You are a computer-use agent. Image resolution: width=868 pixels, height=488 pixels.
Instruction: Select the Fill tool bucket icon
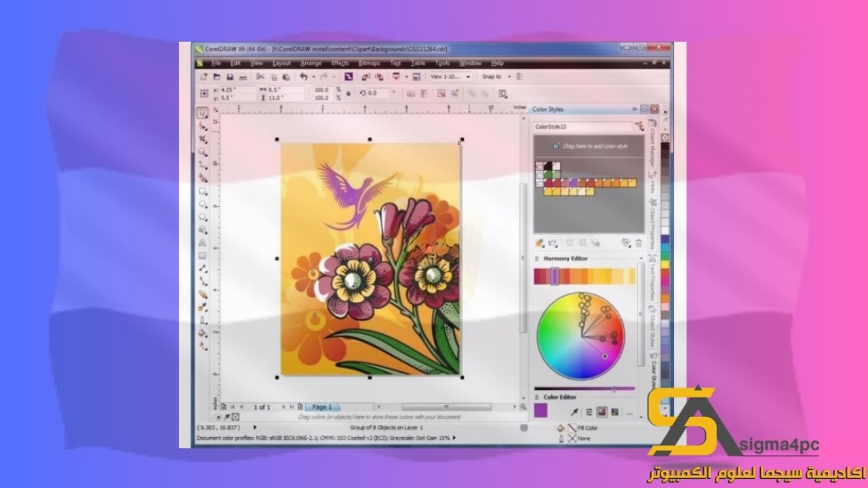click(x=203, y=333)
